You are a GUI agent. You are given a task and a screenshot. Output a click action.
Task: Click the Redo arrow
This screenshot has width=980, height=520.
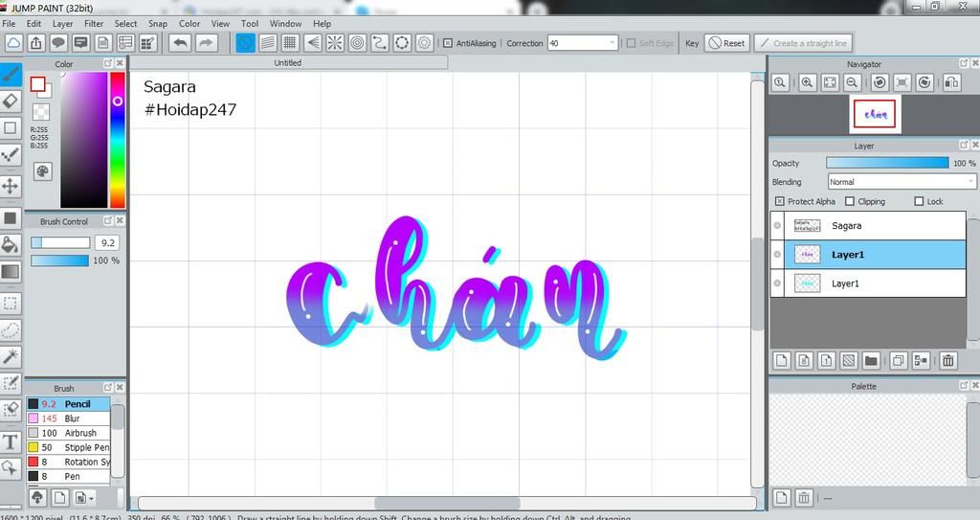[206, 43]
